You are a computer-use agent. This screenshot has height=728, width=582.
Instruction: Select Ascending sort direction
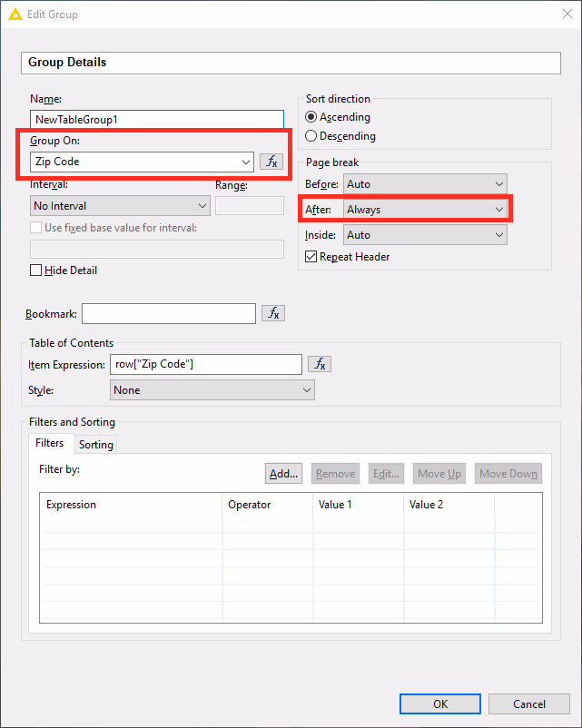(x=311, y=117)
